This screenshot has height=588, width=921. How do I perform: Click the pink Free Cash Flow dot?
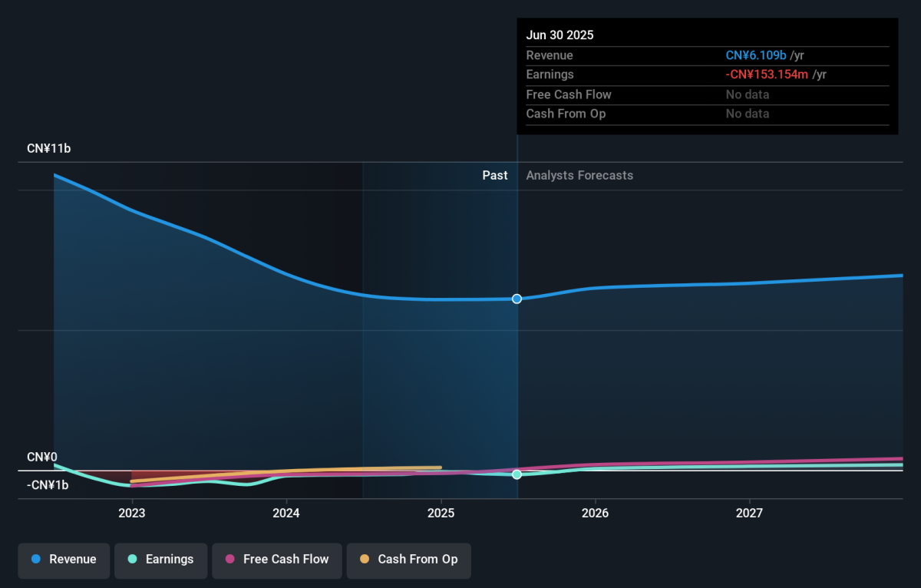pos(229,559)
